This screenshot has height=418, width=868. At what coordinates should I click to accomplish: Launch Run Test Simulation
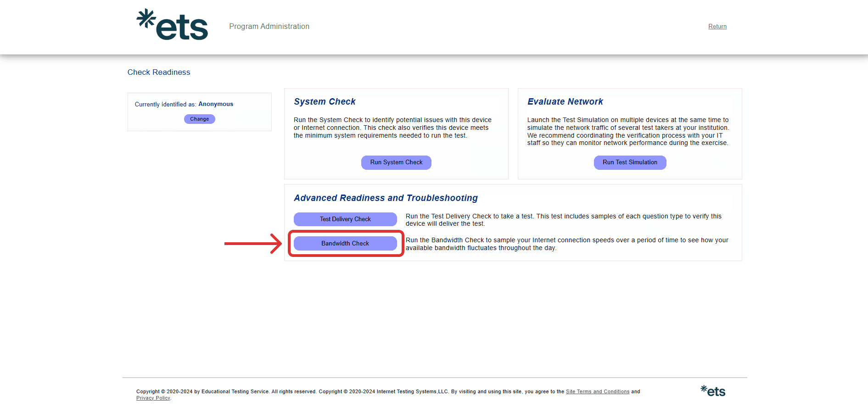630,162
